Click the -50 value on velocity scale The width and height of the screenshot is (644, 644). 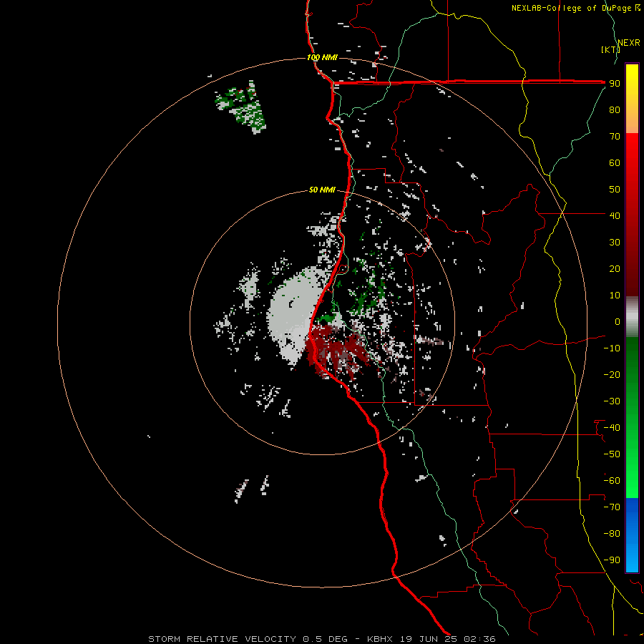coord(612,454)
